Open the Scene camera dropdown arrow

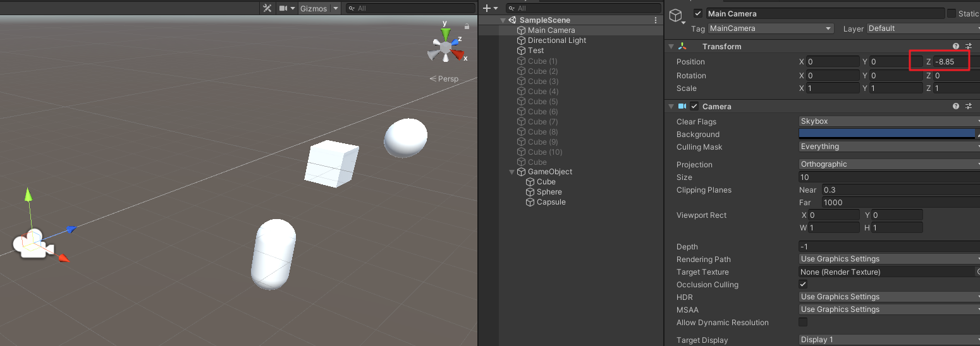293,8
